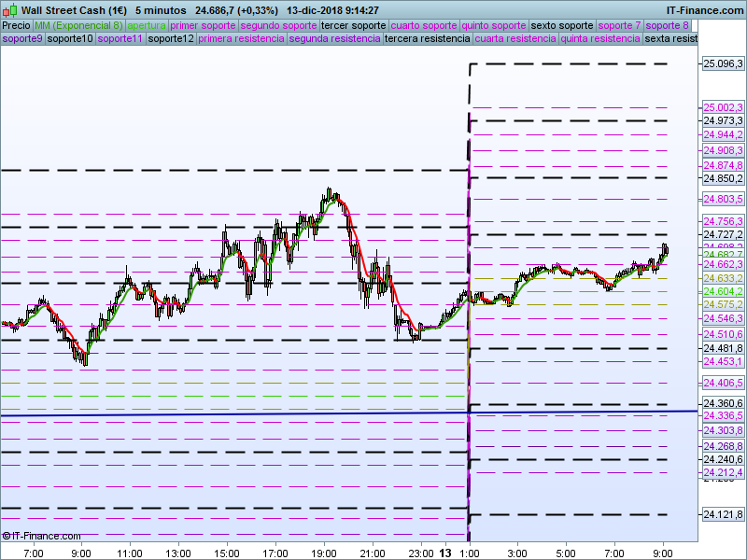
Task: Click the price 24.686,7 (+0,33%) in the header
Action: tap(237, 10)
